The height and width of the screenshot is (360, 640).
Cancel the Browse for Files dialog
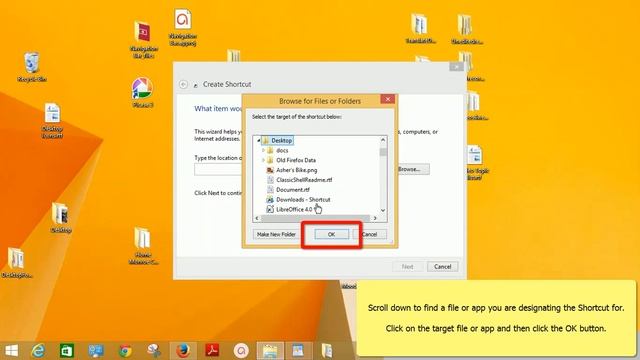click(369, 234)
